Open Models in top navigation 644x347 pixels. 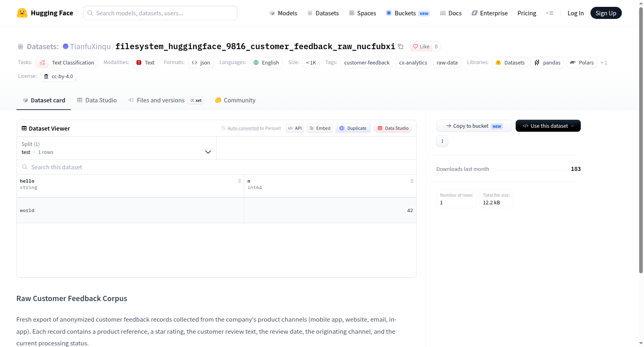click(283, 13)
